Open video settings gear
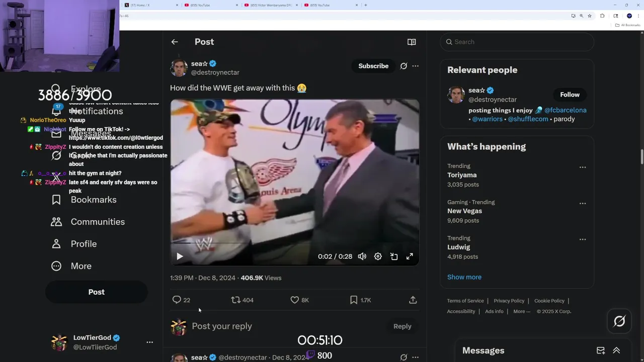 (x=378, y=256)
